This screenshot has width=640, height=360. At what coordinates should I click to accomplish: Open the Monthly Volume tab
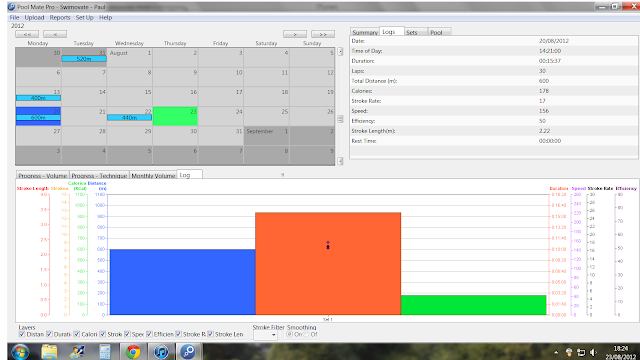153,176
